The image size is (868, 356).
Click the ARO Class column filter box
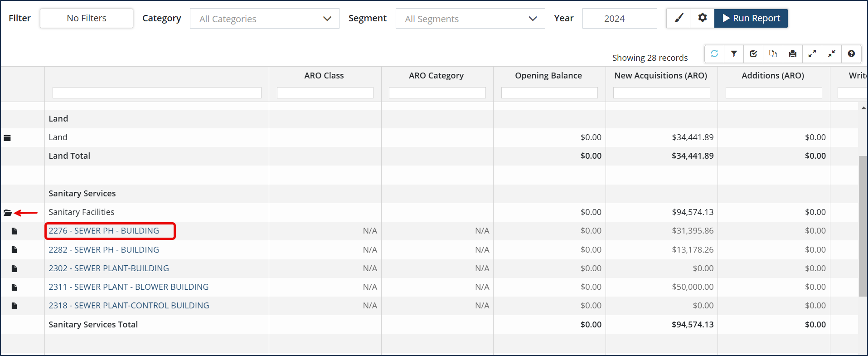[325, 93]
